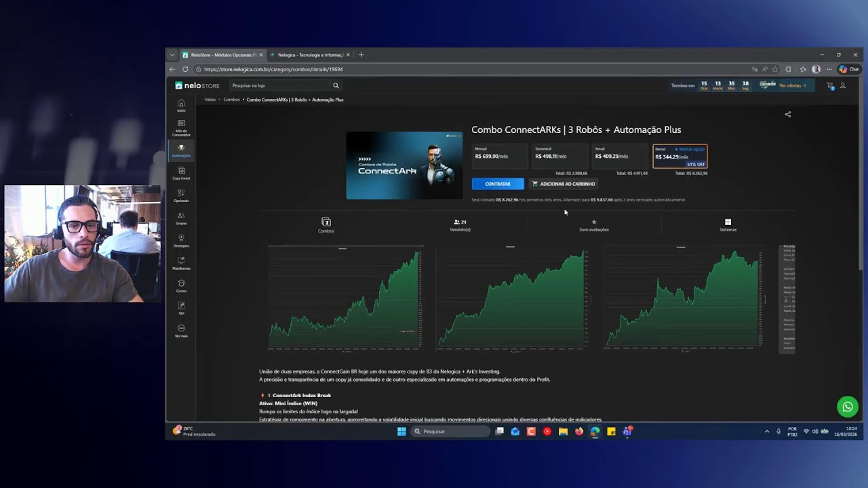Viewport: 868px width, 488px height.
Task: Click the store search magnifier icon
Action: pyautogui.click(x=336, y=85)
